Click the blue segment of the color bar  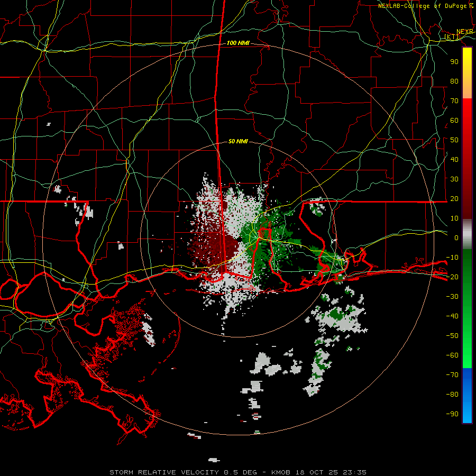click(467, 396)
